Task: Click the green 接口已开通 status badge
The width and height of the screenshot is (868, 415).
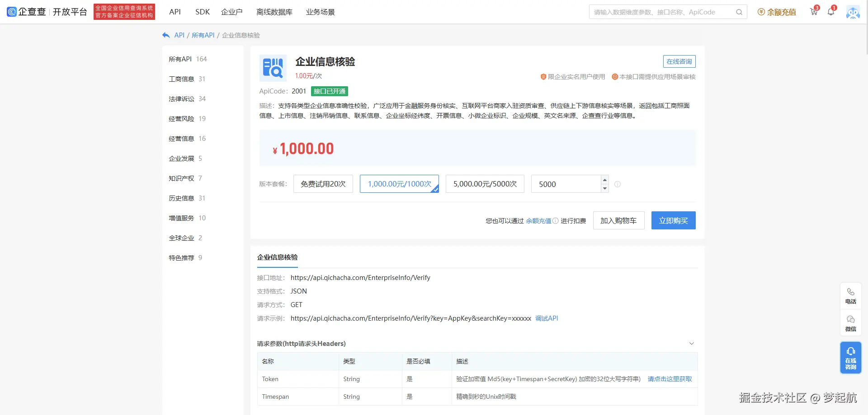Action: pyautogui.click(x=330, y=91)
